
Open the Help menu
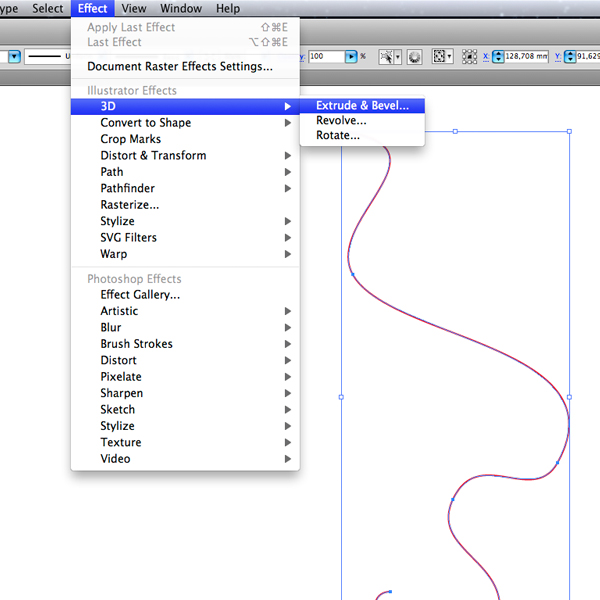tap(228, 8)
